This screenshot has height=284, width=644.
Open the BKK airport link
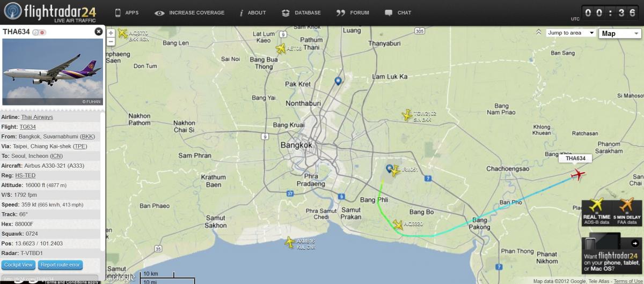(87, 137)
